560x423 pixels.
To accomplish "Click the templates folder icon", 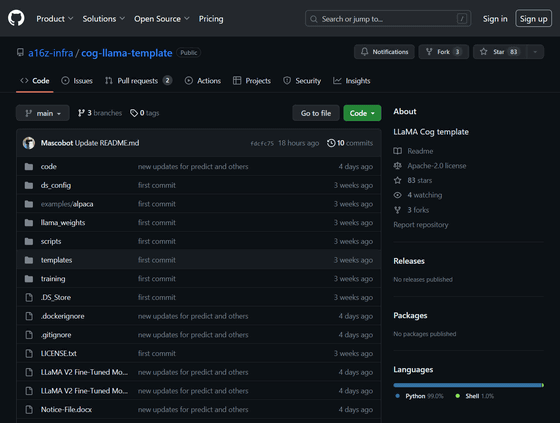I will [x=29, y=260].
